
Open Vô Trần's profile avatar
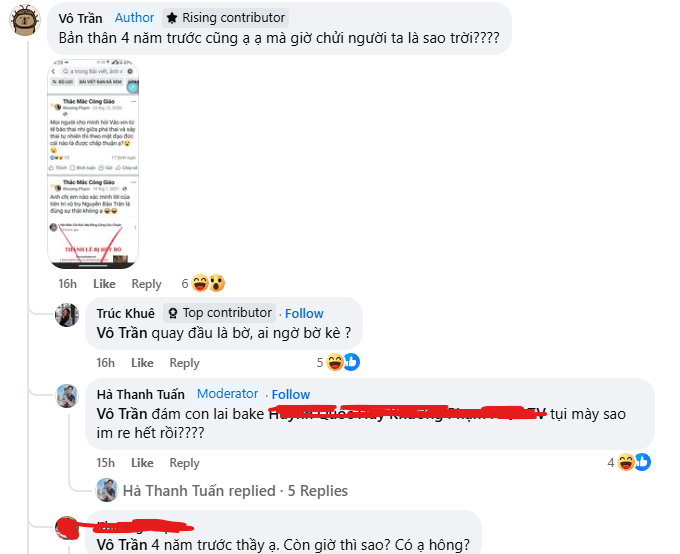coord(25,20)
